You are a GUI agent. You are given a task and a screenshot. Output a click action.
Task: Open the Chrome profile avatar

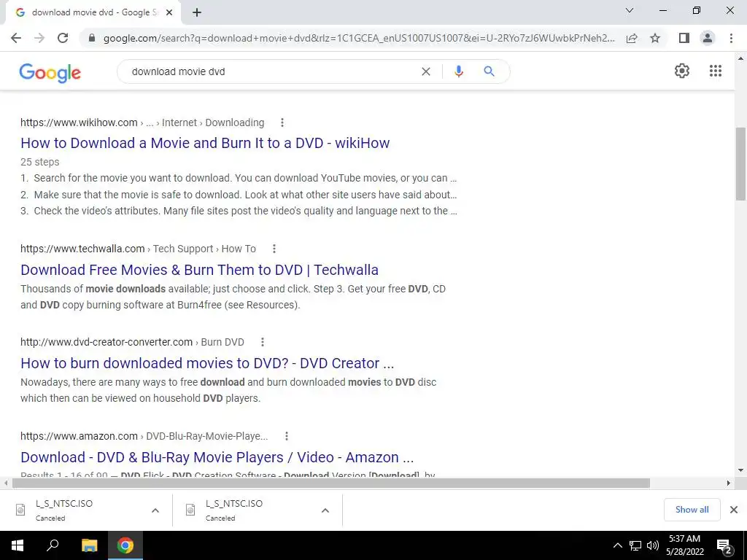(708, 38)
